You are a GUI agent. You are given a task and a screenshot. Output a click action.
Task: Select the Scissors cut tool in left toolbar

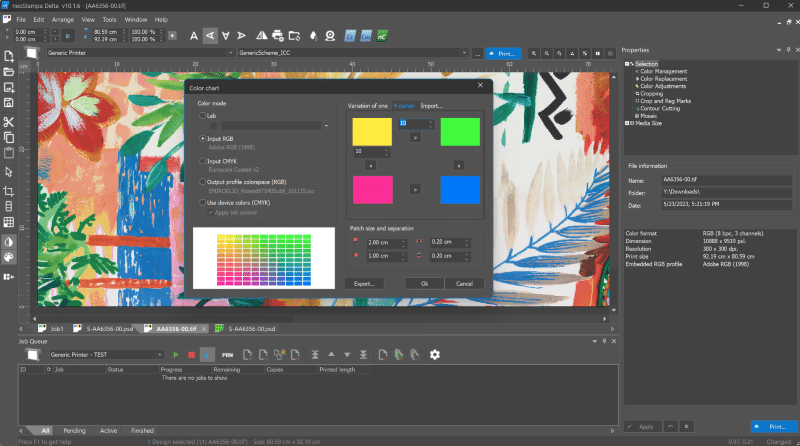coord(8,122)
